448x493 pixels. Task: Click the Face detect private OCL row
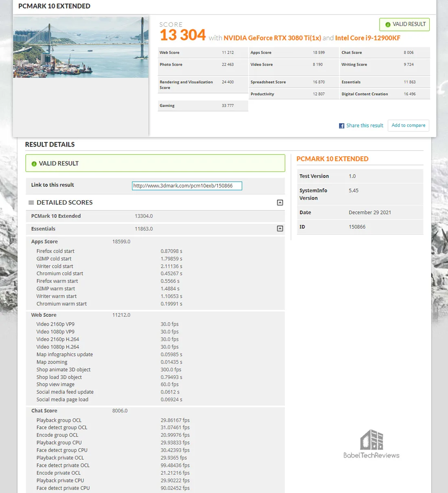[155, 466]
